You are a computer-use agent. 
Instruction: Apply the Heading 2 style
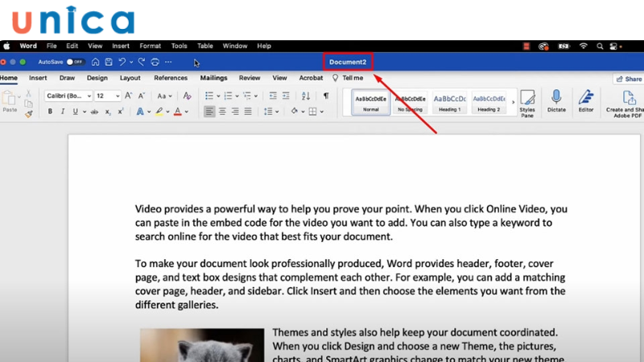pos(489,103)
